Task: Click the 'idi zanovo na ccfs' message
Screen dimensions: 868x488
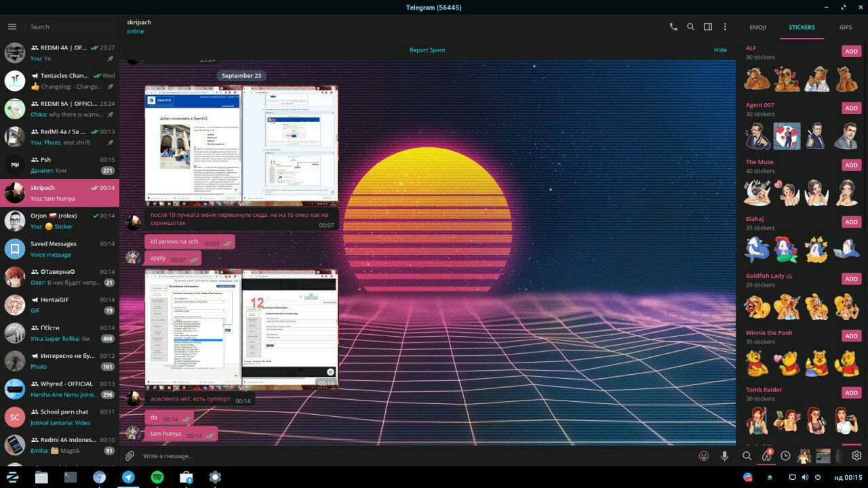Action: point(190,242)
